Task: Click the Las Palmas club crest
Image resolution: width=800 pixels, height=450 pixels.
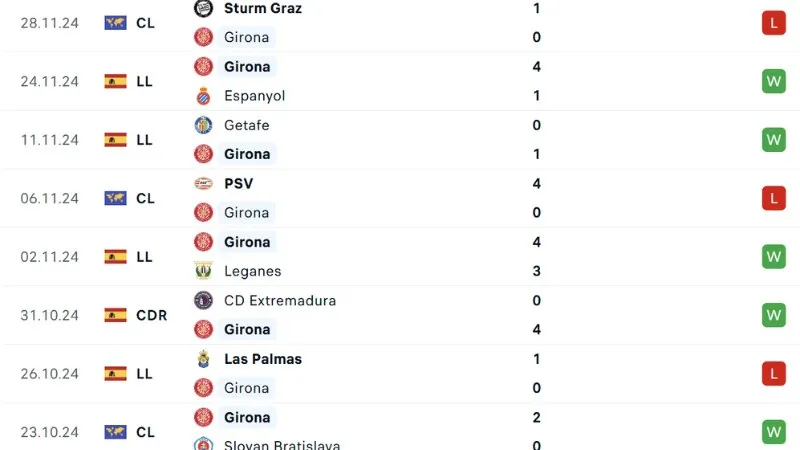Action: click(203, 359)
